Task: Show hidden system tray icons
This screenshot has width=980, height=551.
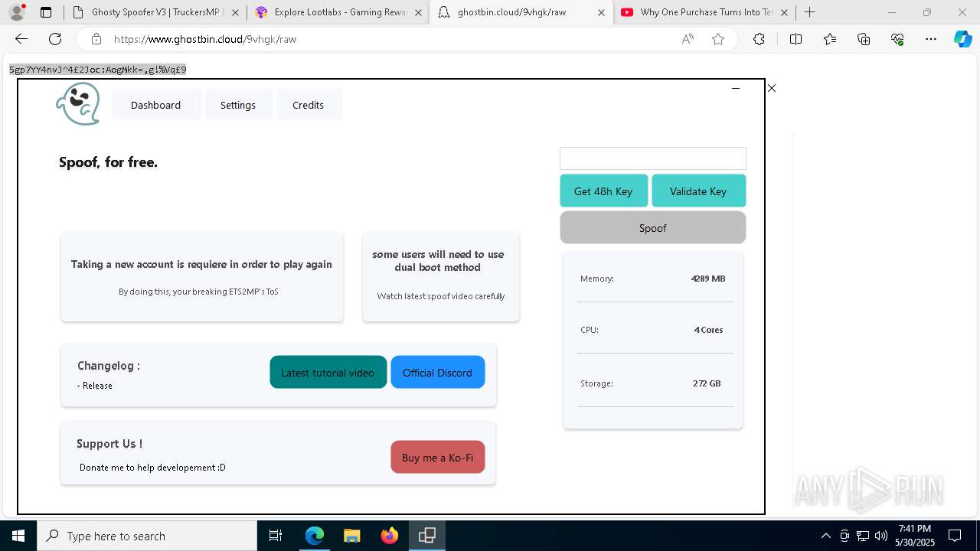Action: point(825,536)
